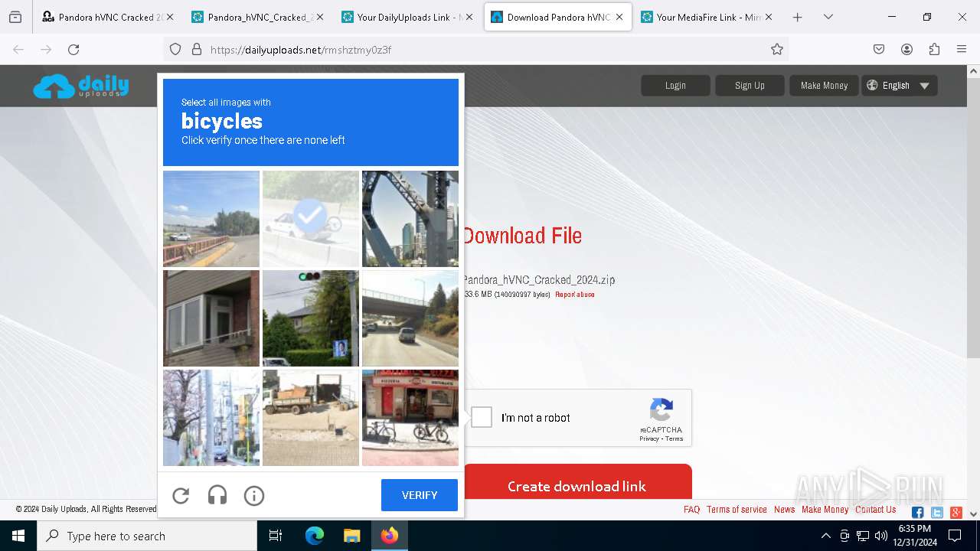Image resolution: width=980 pixels, height=551 pixels.
Task: List all tabs with the chevron
Action: click(828, 17)
